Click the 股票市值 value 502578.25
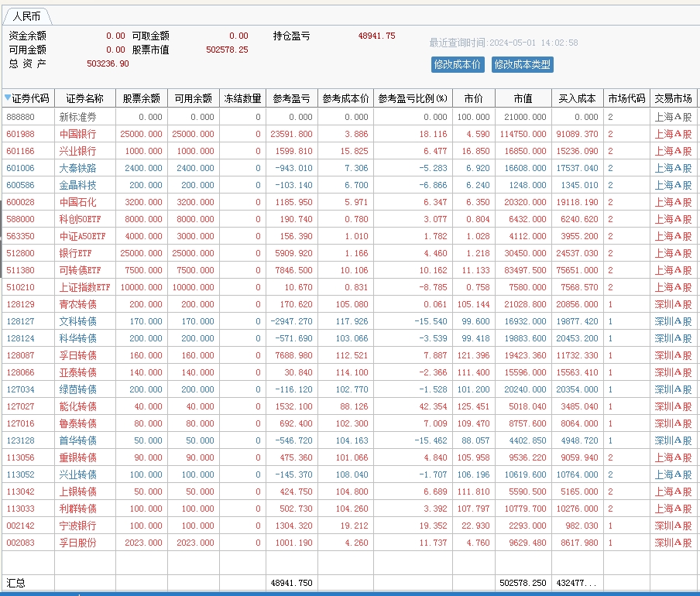 pyautogui.click(x=227, y=50)
